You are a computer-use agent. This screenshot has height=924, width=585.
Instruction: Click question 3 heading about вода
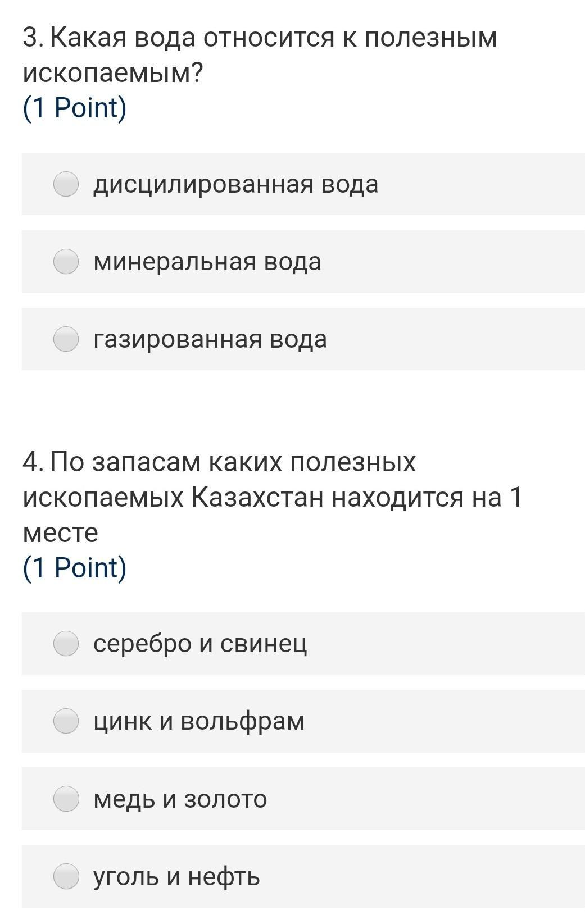260,38
